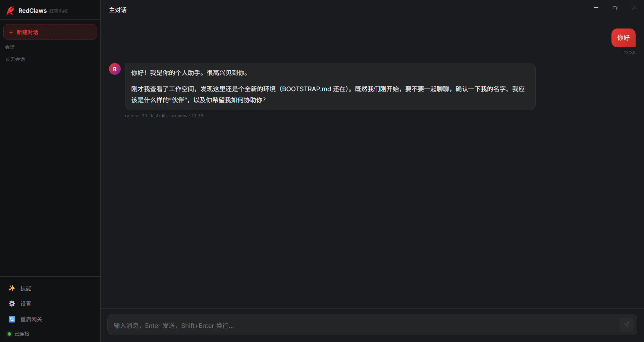The width and height of the screenshot is (644, 342).
Task: Restore down the RedClaws window
Action: (615, 8)
